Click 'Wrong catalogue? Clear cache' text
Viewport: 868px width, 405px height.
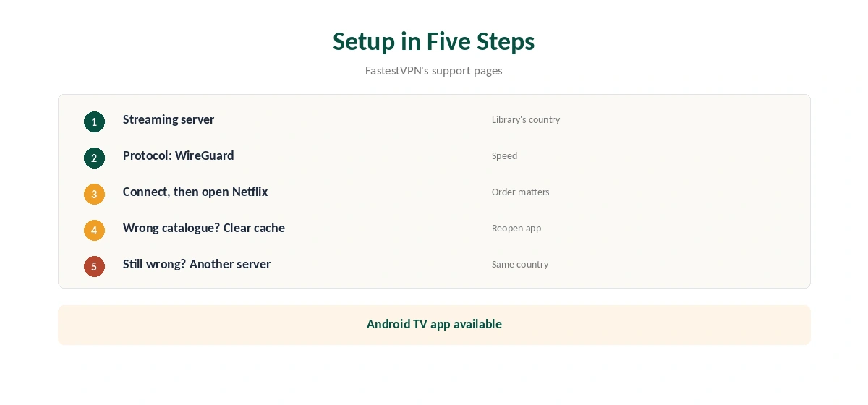204,228
